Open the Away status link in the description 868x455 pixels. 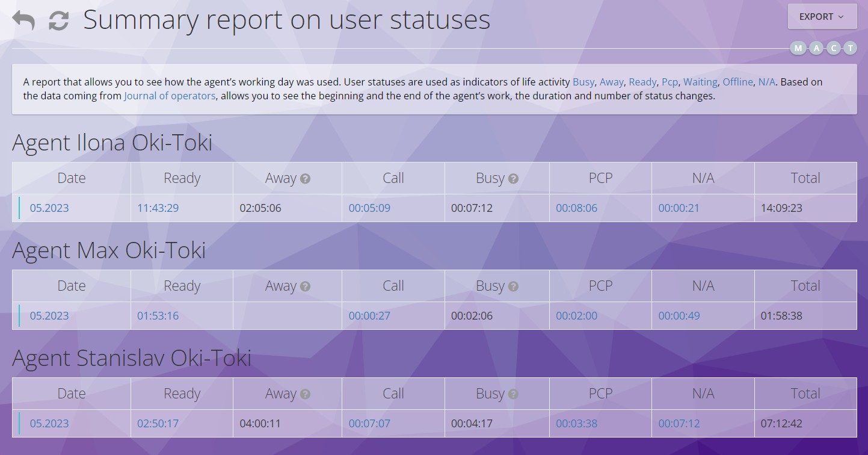(612, 82)
